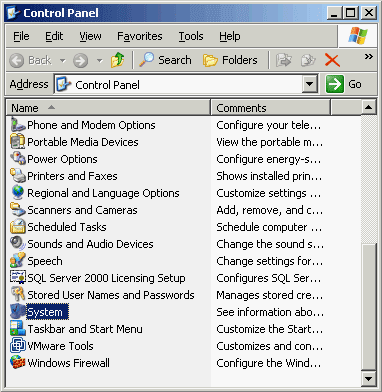Screen dimensions: 382x392
Task: Sort by the Name column header
Action: point(108,108)
